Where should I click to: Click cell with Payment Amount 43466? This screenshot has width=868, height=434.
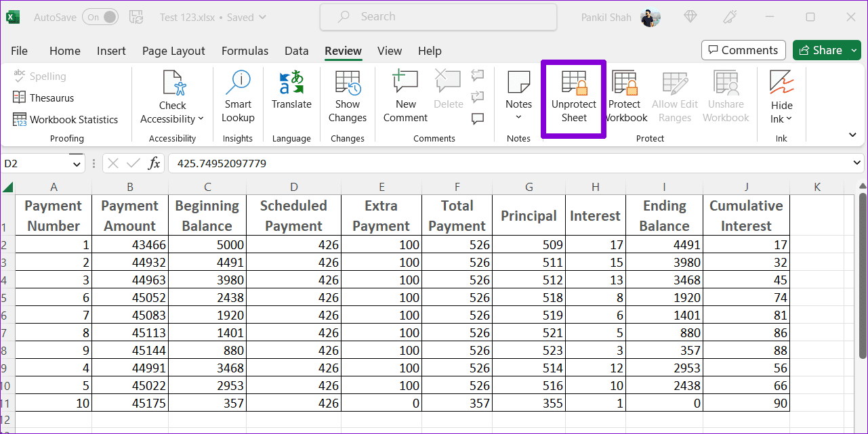[x=130, y=245]
